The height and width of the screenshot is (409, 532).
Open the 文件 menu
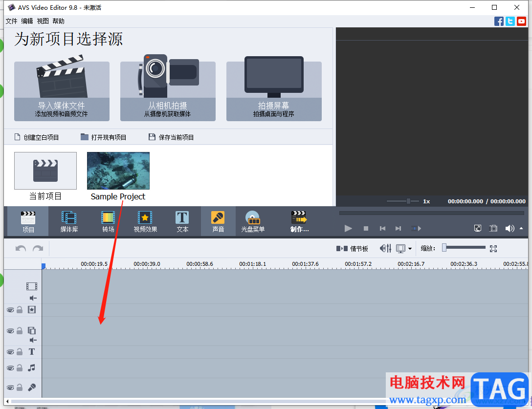click(12, 21)
